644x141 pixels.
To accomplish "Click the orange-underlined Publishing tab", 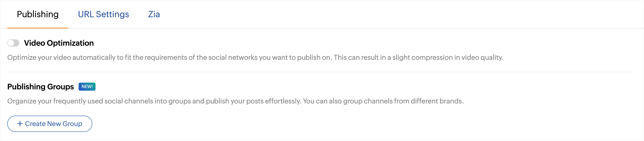I will click(38, 14).
